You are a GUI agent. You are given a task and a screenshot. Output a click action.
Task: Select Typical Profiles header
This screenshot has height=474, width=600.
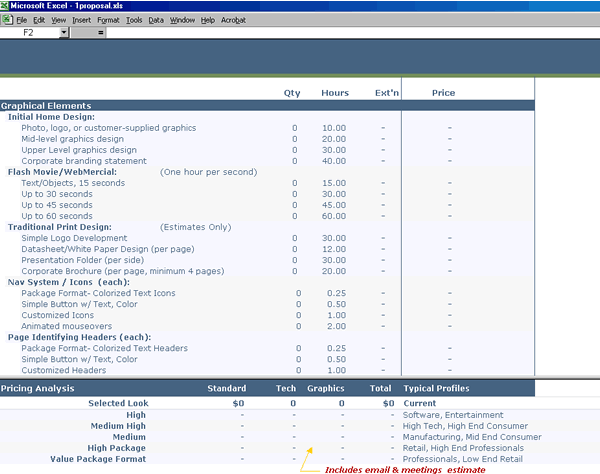point(436,389)
